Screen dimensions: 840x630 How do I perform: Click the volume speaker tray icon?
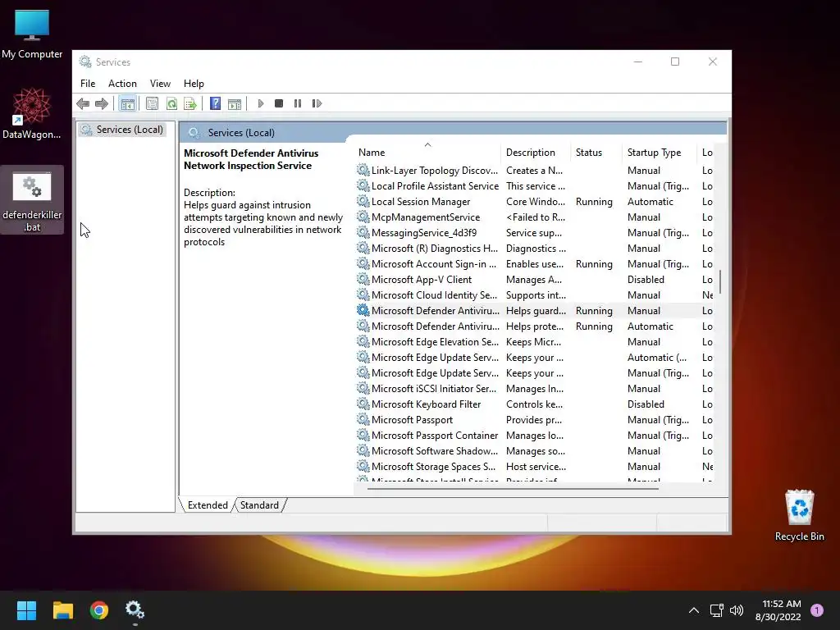(x=737, y=610)
